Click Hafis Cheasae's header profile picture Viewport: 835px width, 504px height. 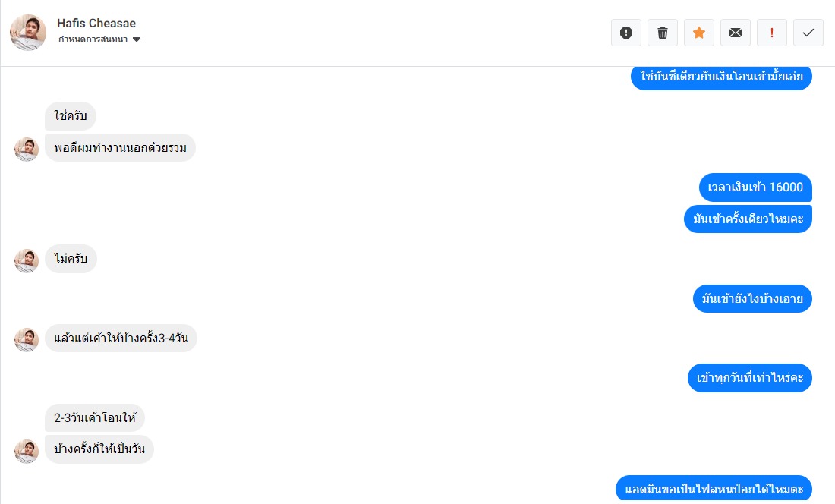point(28,33)
